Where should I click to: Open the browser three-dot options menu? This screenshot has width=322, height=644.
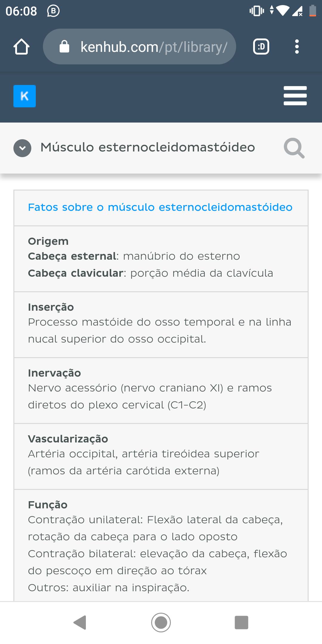297,47
